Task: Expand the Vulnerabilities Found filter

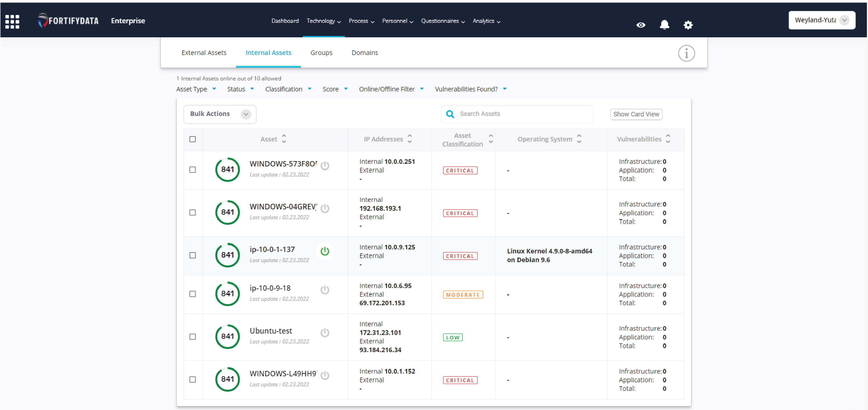Action: [x=471, y=89]
